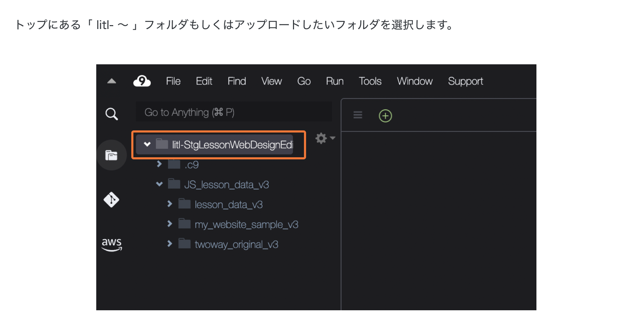Screen dimensions: 644x335
Task: Open the Window menu
Action: (x=414, y=81)
